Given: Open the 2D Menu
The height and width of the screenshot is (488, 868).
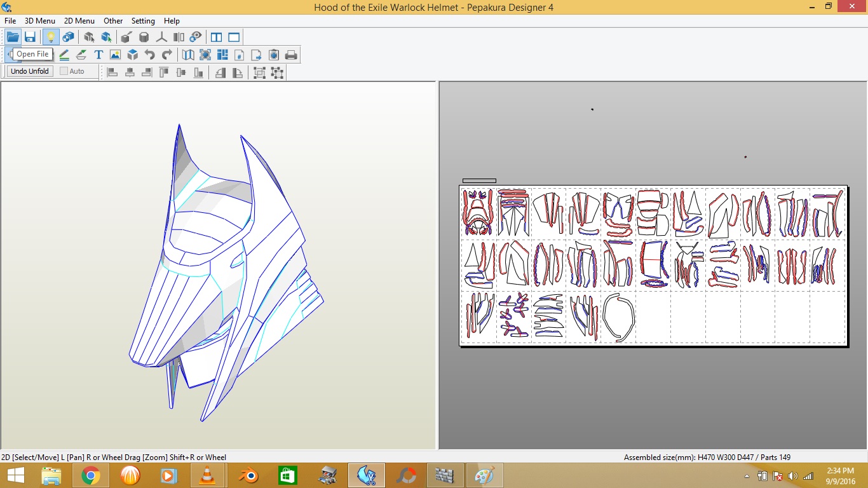Looking at the screenshot, I should coord(79,21).
